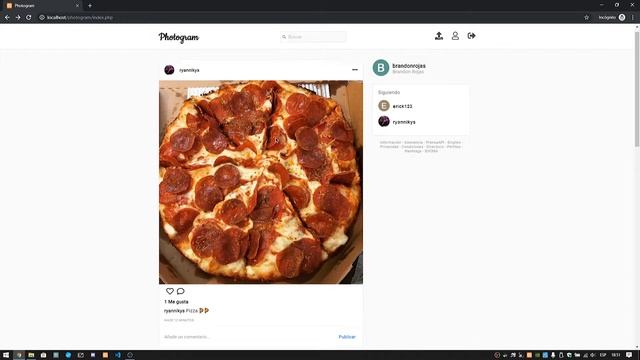Open File Explorer from taskbar

click(x=31, y=355)
